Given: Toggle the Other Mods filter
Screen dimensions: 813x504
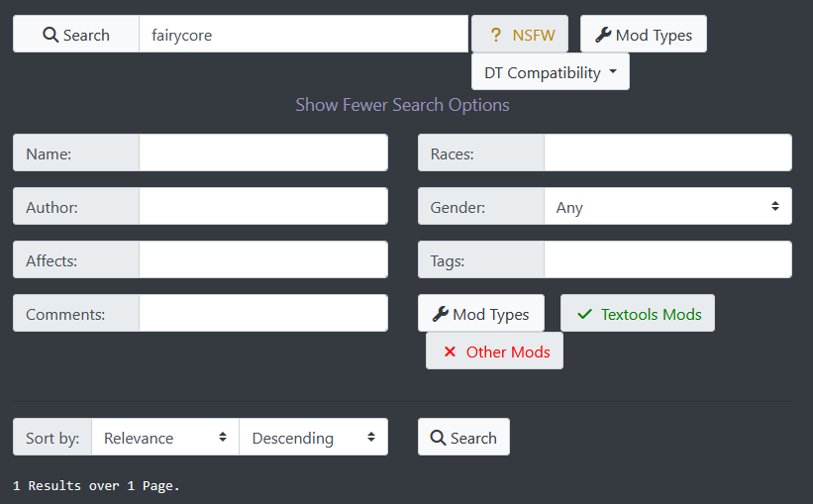Looking at the screenshot, I should click(494, 352).
